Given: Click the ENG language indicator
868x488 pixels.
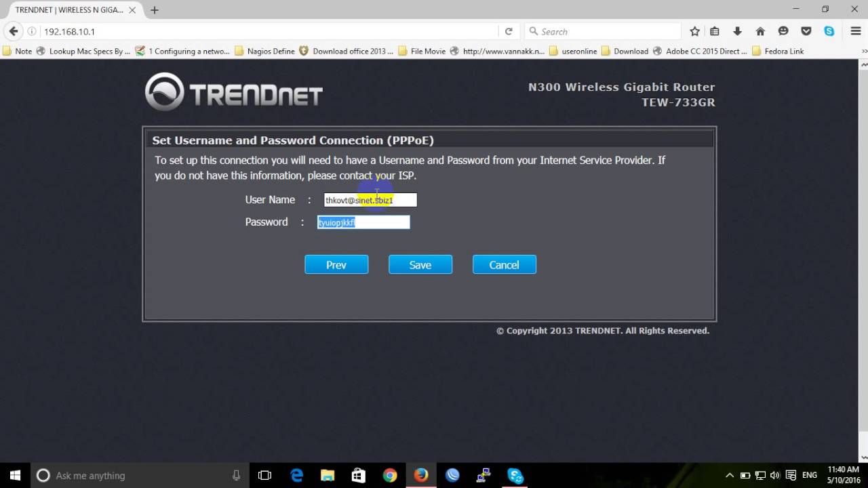Looking at the screenshot, I should [809, 475].
